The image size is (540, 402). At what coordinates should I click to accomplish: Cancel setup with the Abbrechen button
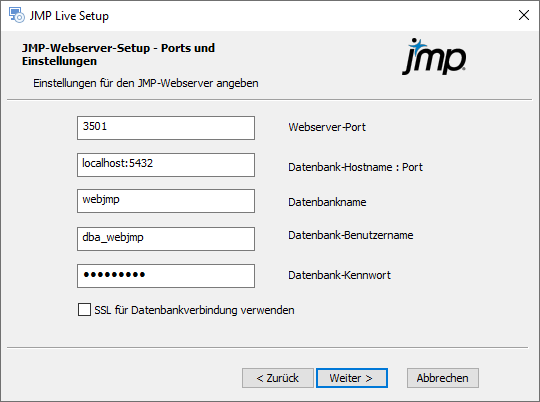[x=443, y=378]
